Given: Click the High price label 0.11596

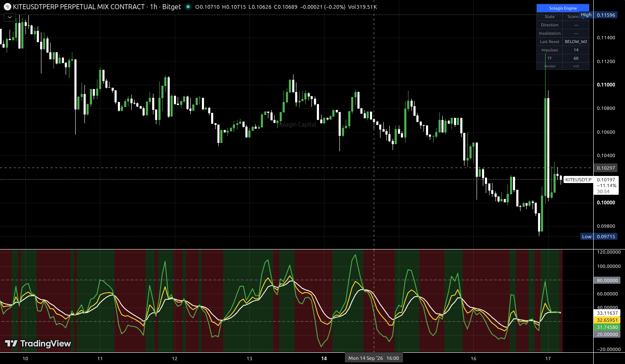Looking at the screenshot, I should coord(606,15).
